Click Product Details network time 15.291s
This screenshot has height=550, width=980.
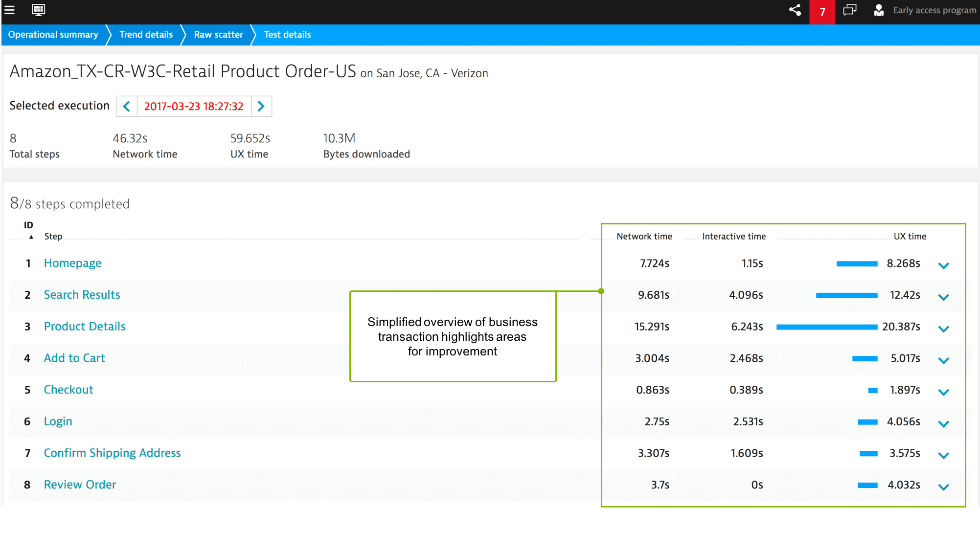(x=652, y=327)
